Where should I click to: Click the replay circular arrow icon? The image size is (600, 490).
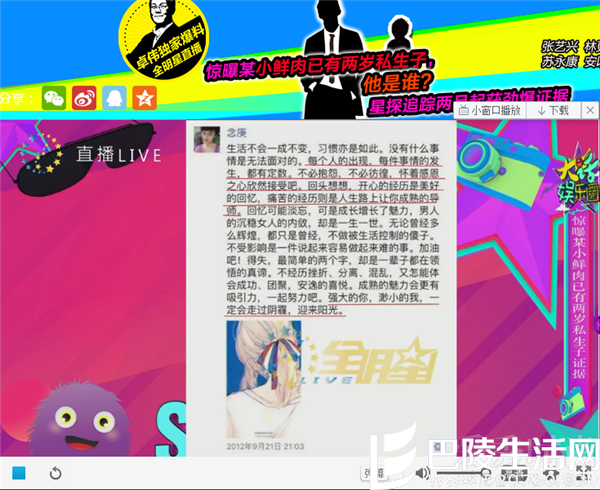point(55,473)
